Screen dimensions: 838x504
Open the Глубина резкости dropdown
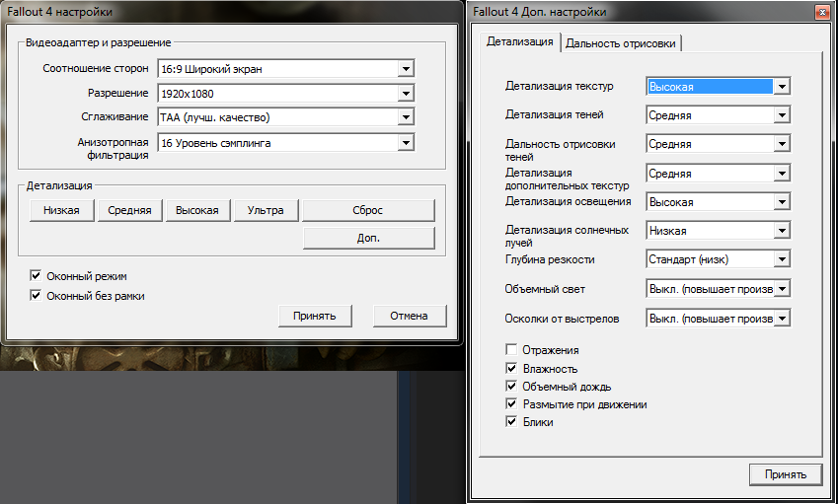pyautogui.click(x=718, y=259)
